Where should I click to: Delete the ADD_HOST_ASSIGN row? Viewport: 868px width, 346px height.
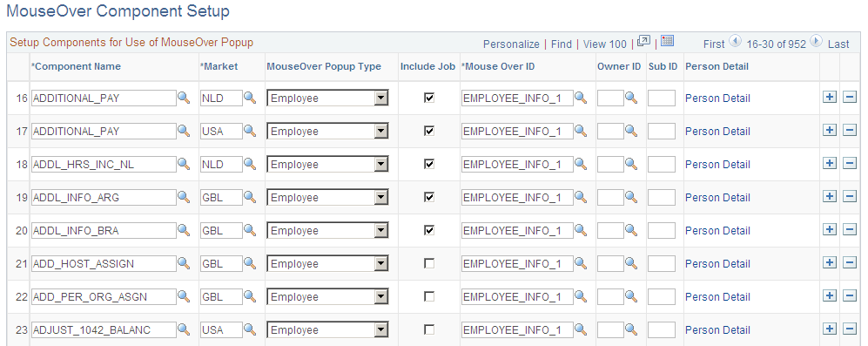click(849, 263)
